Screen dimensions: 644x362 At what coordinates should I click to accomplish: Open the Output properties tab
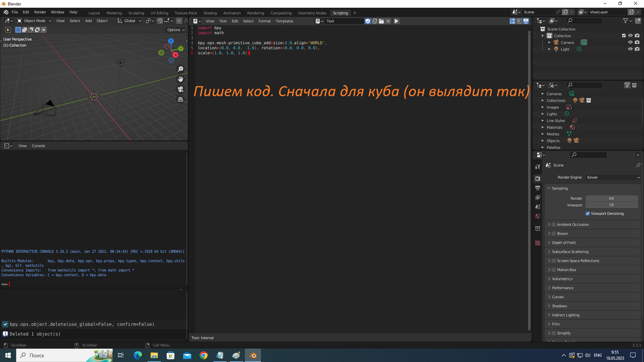(x=538, y=188)
